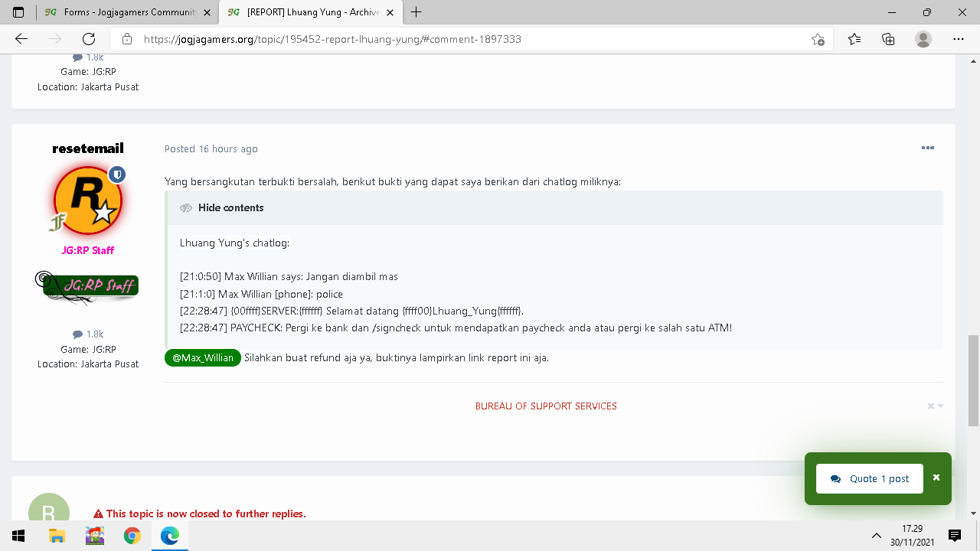Click the scrollbar up arrow

pos(974,60)
